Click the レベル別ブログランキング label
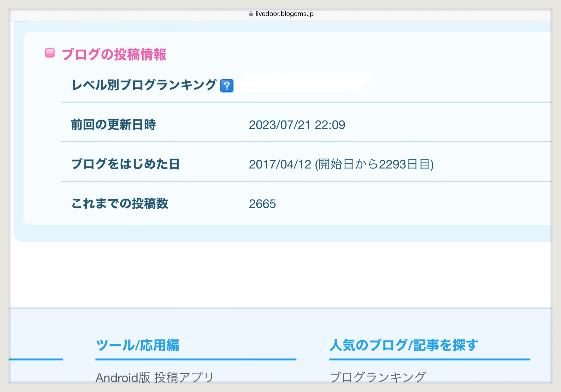The image size is (561, 392). [144, 85]
